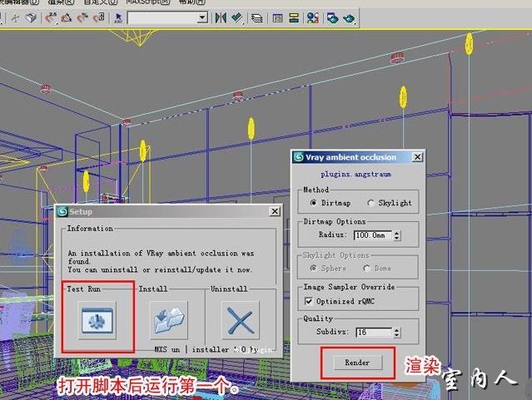Click the Radius spinner down arrow
The height and width of the screenshot is (400, 532).
(x=396, y=238)
